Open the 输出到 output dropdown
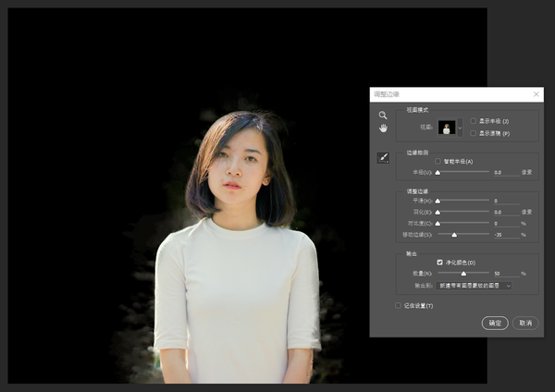Image resolution: width=555 pixels, height=392 pixels. (x=474, y=286)
